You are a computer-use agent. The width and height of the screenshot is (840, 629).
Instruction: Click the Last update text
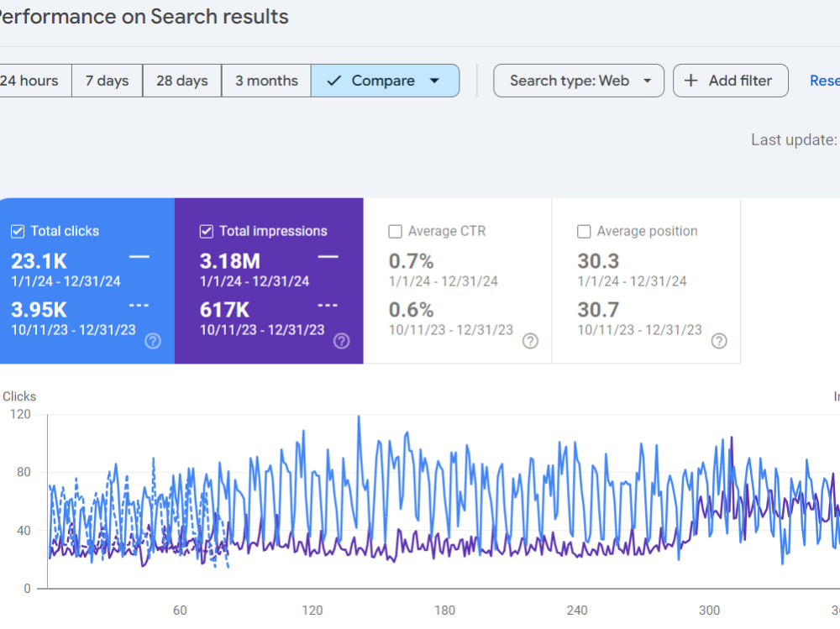tap(795, 140)
